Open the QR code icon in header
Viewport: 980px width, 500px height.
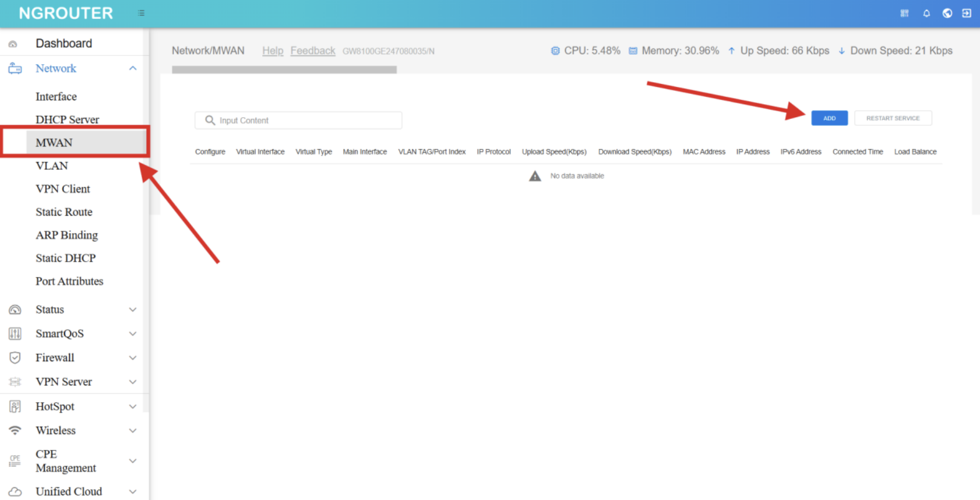904,13
